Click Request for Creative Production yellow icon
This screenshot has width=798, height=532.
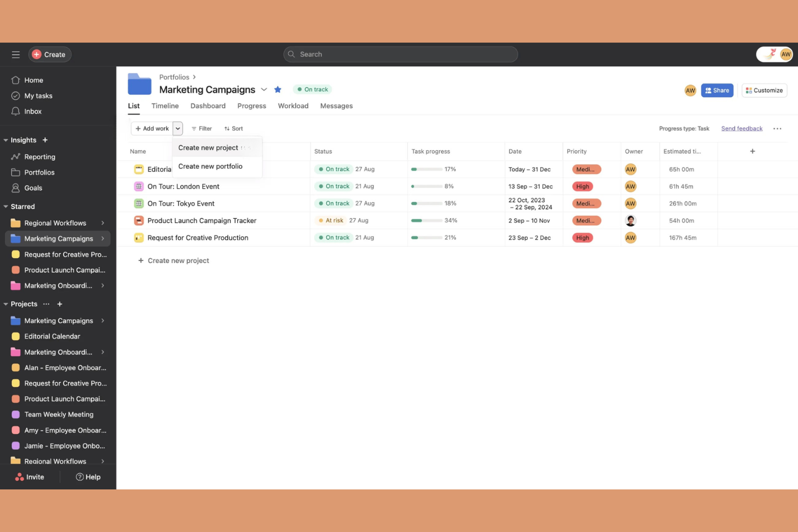click(x=139, y=238)
